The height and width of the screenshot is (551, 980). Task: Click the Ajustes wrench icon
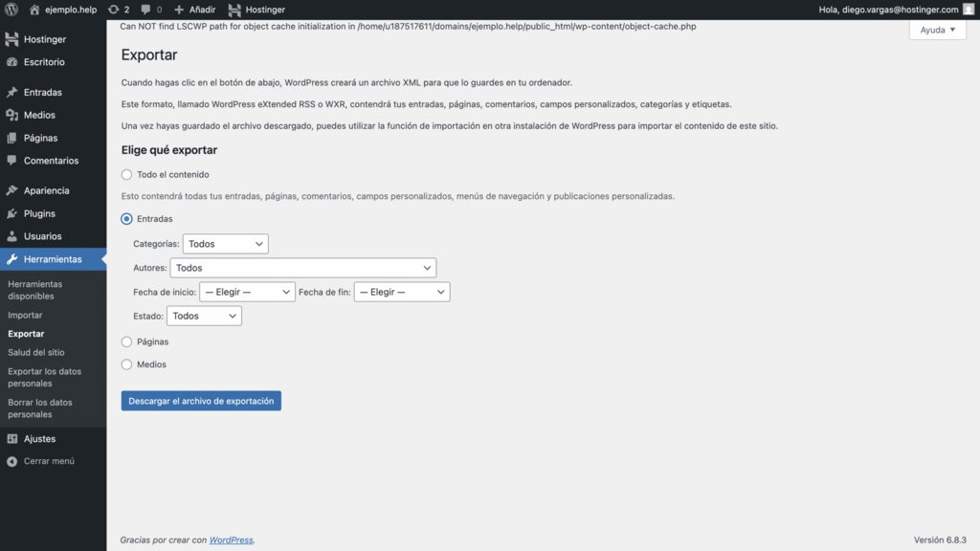pyautogui.click(x=13, y=438)
